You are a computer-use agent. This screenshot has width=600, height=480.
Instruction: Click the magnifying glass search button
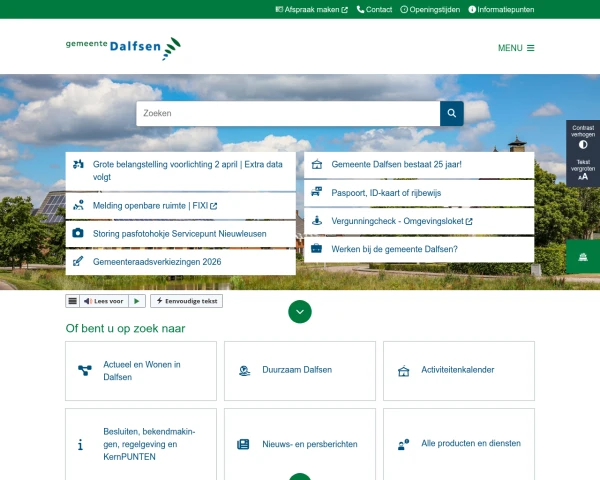[x=452, y=113]
